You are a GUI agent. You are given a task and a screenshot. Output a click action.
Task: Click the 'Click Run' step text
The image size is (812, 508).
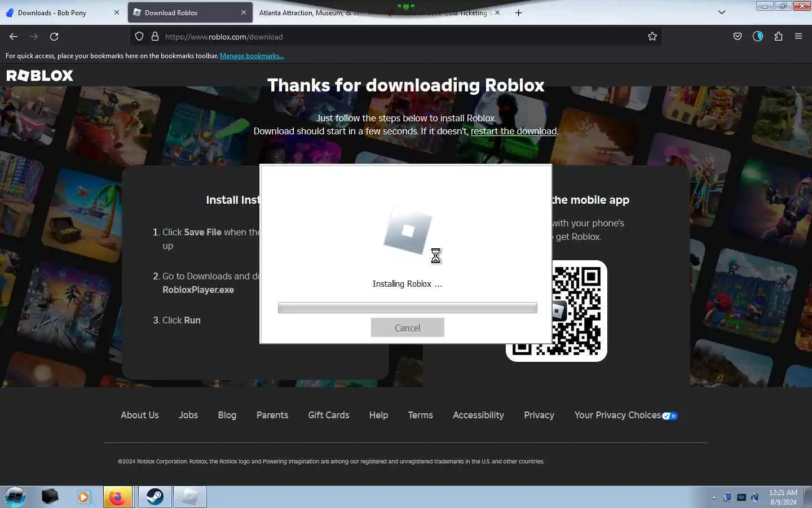point(182,320)
